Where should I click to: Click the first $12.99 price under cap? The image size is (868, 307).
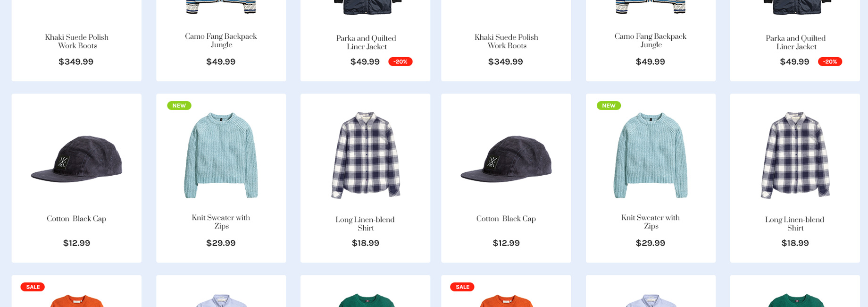click(x=77, y=243)
